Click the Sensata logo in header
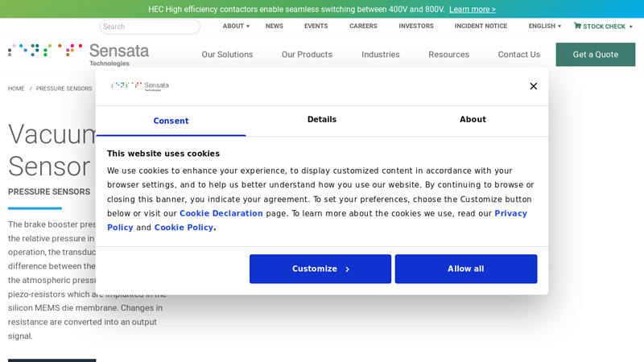 point(79,54)
